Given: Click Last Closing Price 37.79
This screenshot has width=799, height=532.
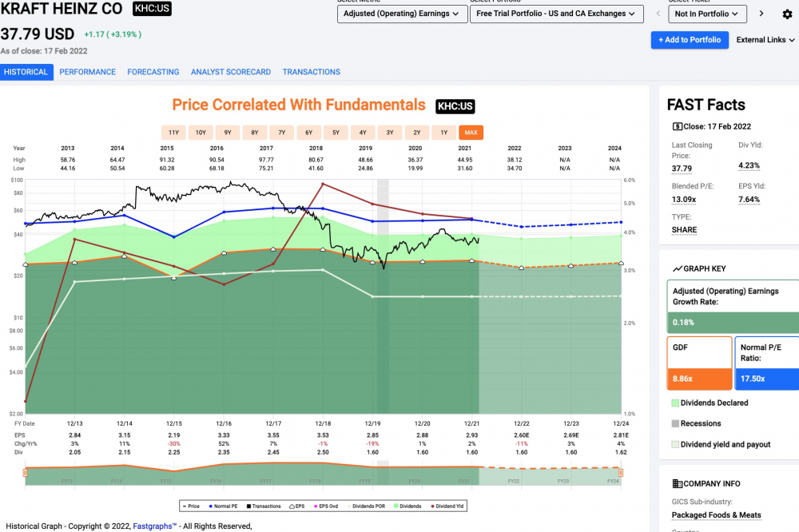Looking at the screenshot, I should point(682,169).
